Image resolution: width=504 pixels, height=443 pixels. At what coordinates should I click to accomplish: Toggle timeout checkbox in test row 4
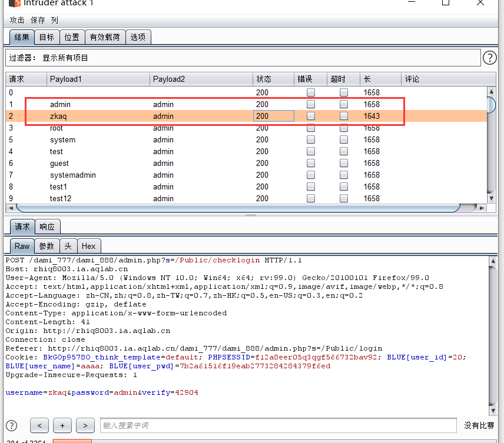pyautogui.click(x=344, y=151)
